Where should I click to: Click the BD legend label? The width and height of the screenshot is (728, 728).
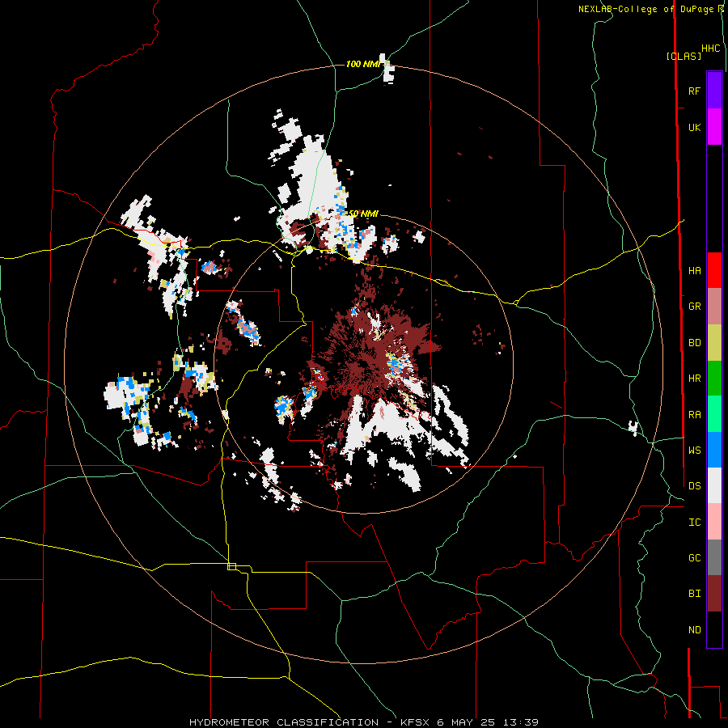(x=694, y=343)
